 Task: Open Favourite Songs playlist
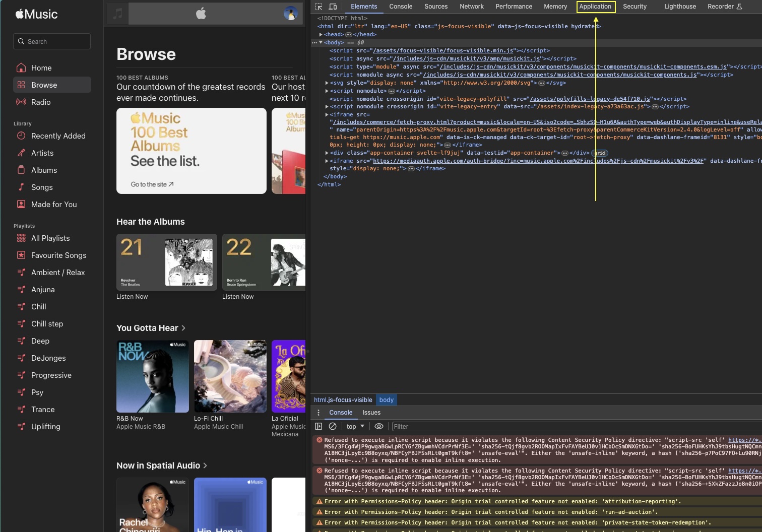click(x=58, y=255)
